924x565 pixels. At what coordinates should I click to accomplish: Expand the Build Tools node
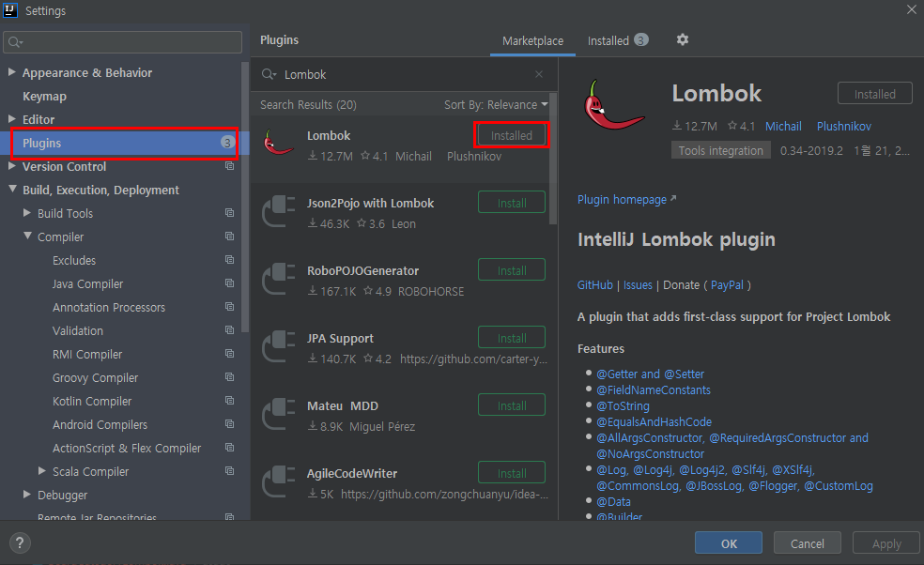point(26,213)
